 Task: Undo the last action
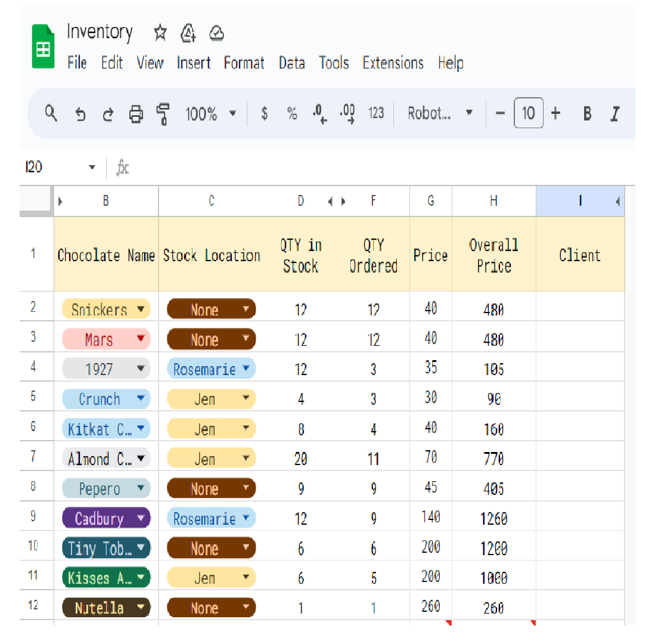point(80,113)
